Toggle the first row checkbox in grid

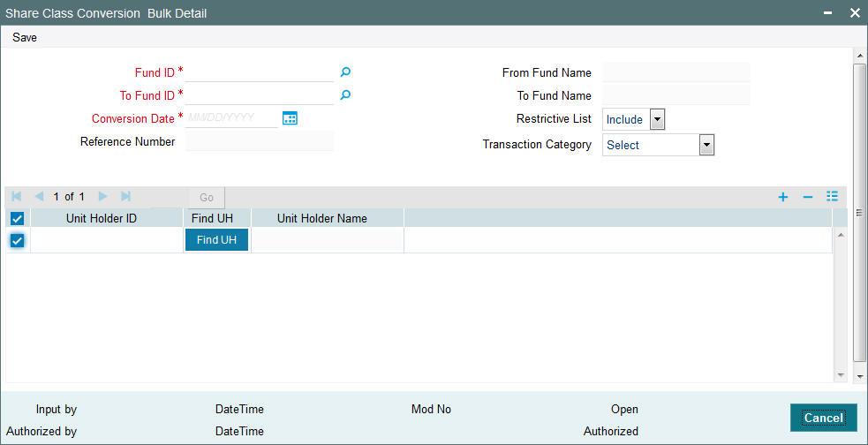[x=17, y=240]
